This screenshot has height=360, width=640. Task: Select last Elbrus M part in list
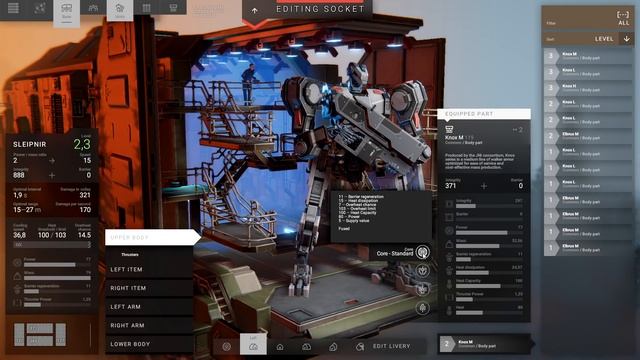pyautogui.click(x=588, y=248)
